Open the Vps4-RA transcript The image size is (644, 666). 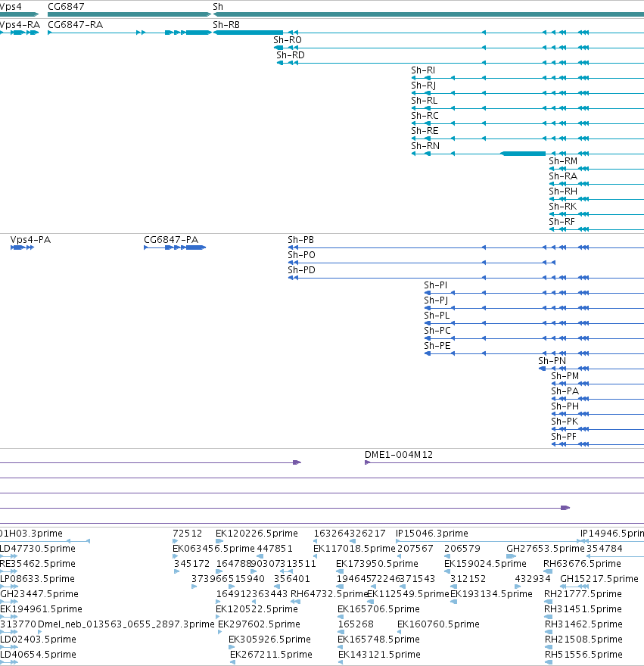click(x=20, y=25)
